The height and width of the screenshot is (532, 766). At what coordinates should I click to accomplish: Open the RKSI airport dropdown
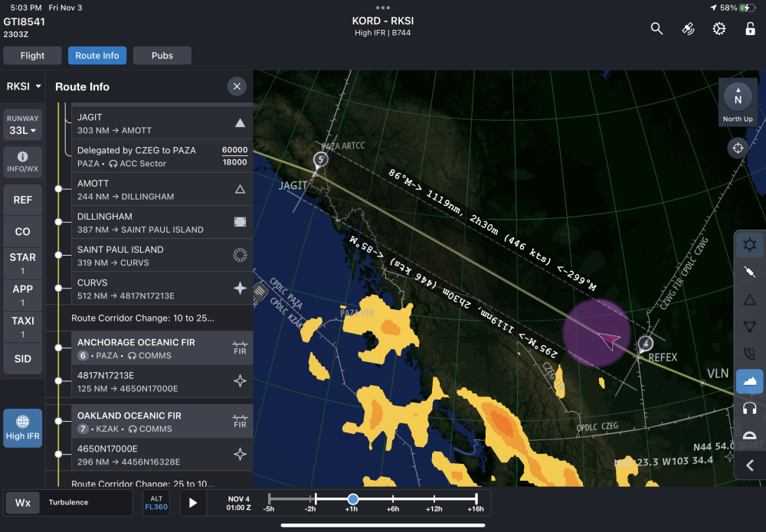[23, 86]
